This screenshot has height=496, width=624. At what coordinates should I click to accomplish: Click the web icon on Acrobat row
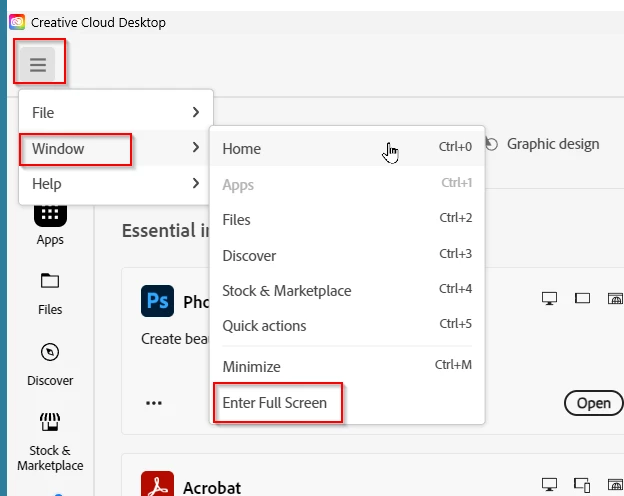coord(616,484)
